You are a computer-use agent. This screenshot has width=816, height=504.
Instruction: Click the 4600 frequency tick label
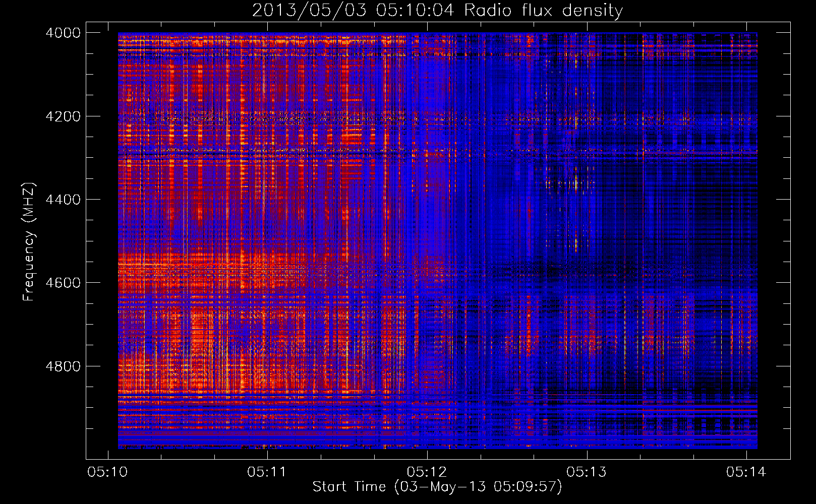point(63,283)
